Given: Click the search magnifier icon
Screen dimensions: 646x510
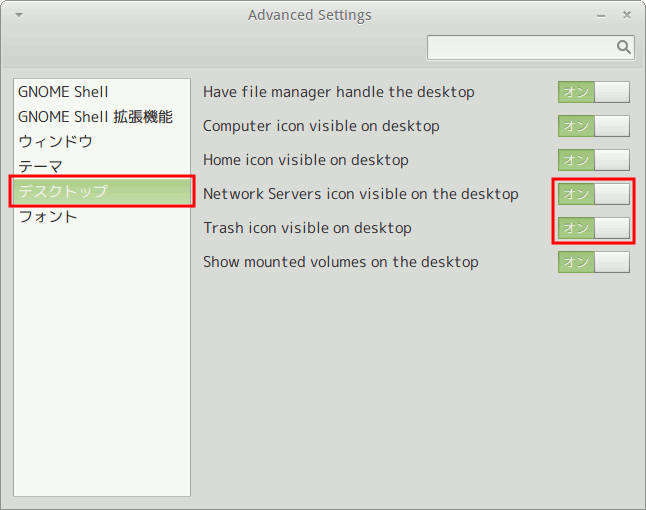Looking at the screenshot, I should coord(623,47).
